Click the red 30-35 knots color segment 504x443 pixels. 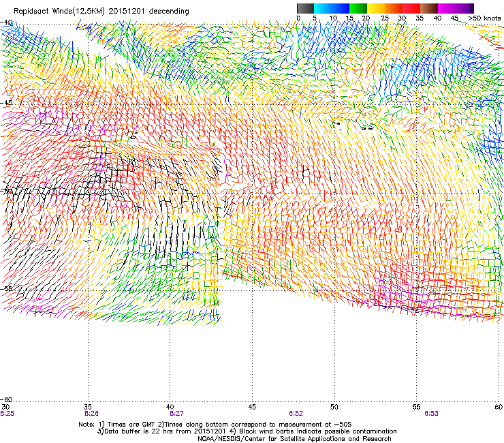(x=411, y=8)
